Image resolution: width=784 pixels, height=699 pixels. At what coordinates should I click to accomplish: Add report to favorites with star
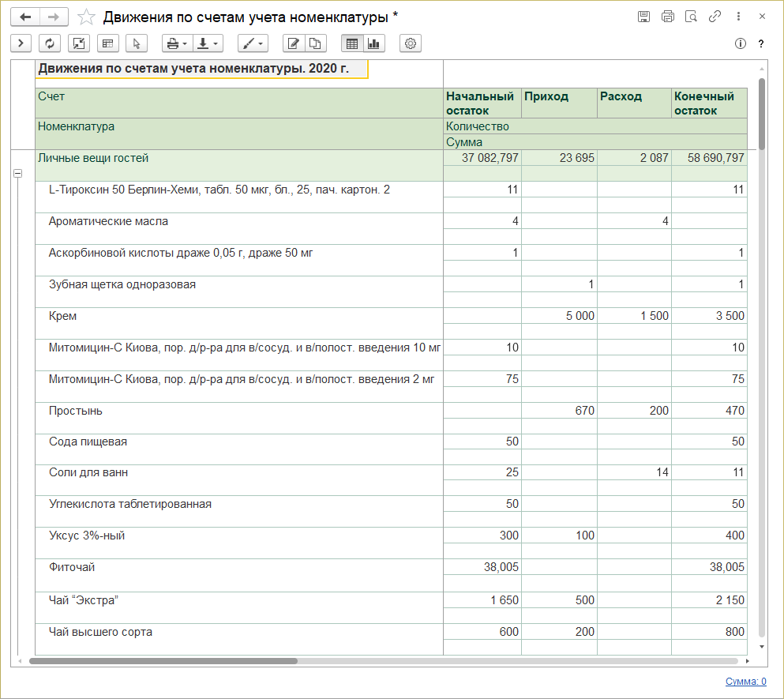(x=88, y=17)
